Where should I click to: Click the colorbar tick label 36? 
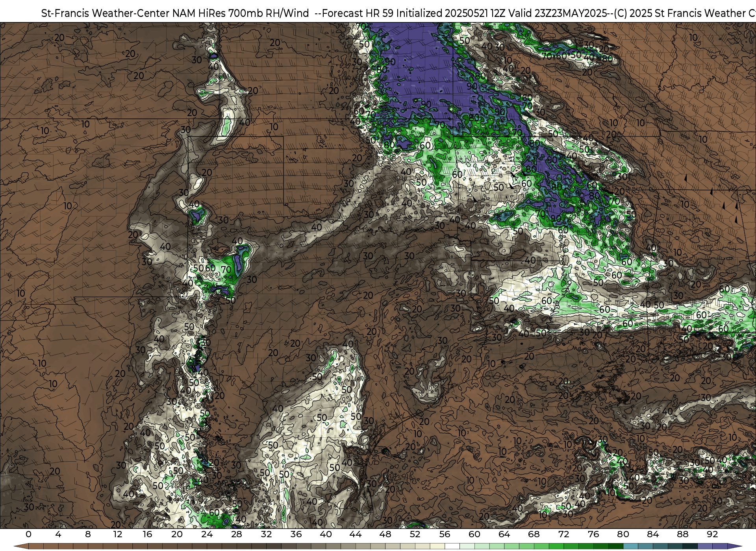pos(296,534)
